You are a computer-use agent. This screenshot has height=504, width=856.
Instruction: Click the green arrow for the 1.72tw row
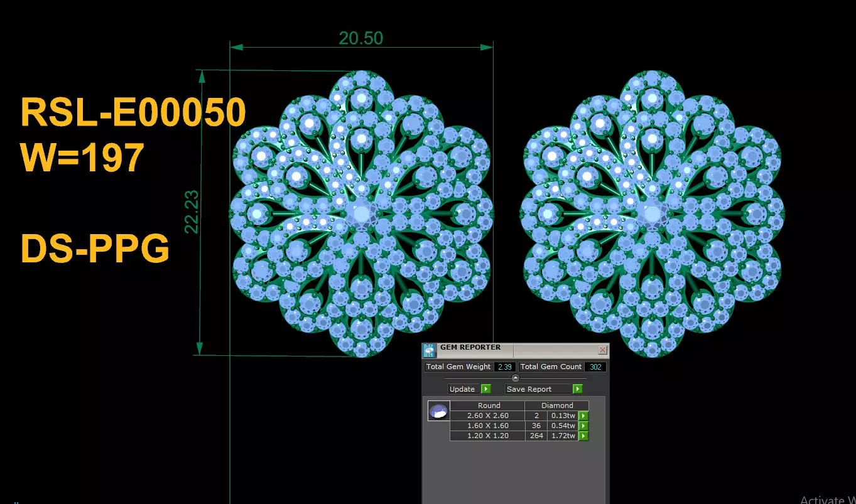point(583,436)
